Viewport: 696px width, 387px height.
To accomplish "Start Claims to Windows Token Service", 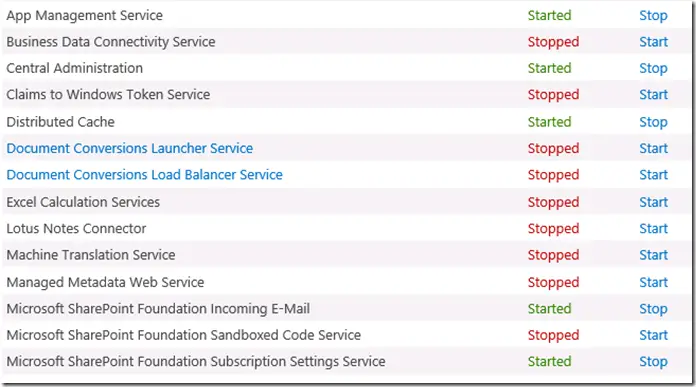I will point(653,95).
